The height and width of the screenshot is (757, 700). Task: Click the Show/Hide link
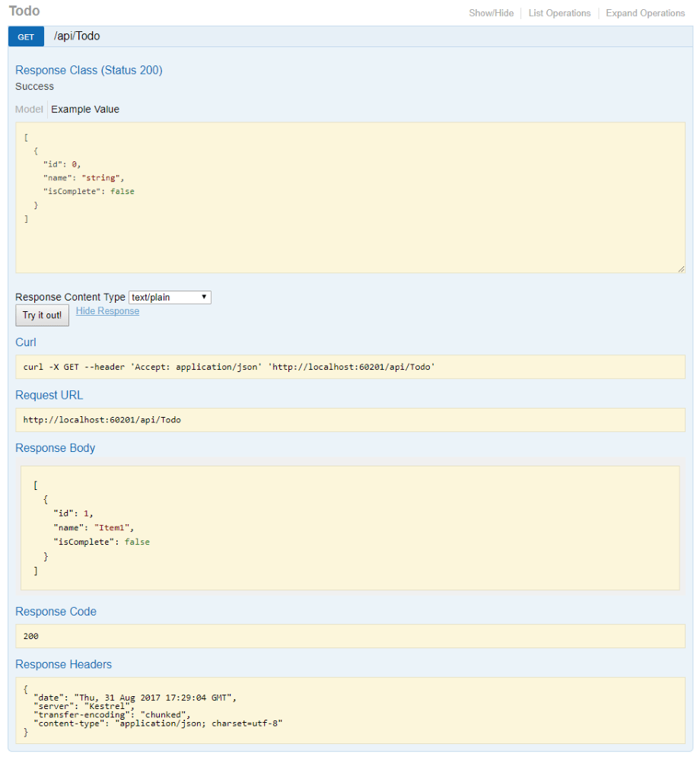(x=491, y=13)
